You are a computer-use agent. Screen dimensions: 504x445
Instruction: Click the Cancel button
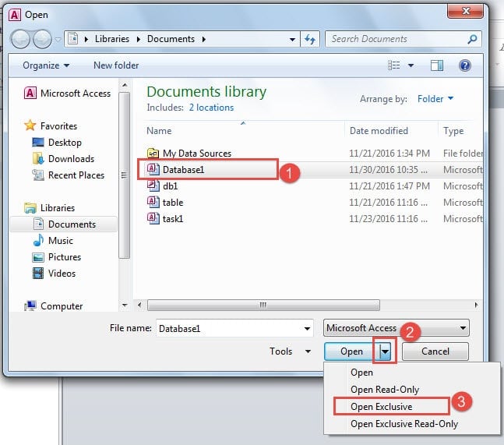(x=435, y=351)
